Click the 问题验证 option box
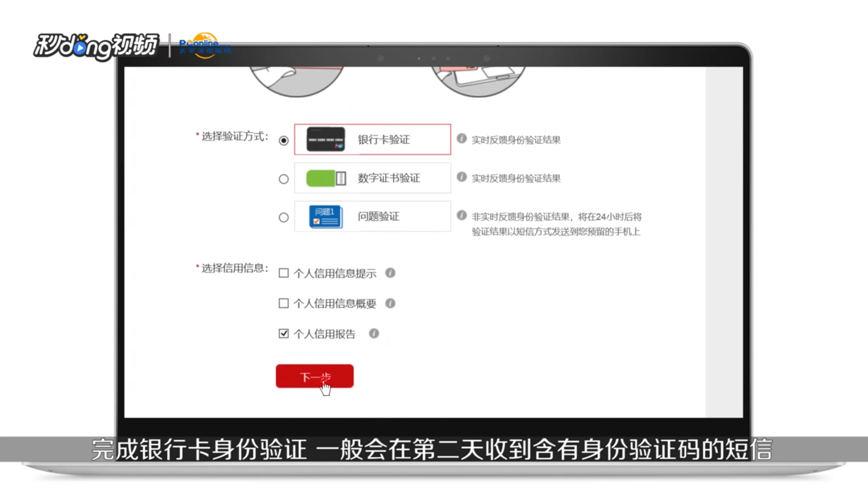This screenshot has width=868, height=488. tap(373, 216)
